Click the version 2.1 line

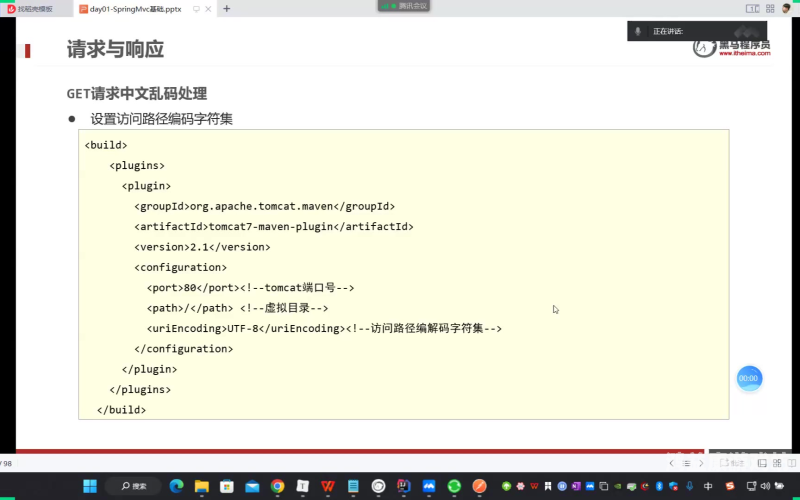(203, 247)
